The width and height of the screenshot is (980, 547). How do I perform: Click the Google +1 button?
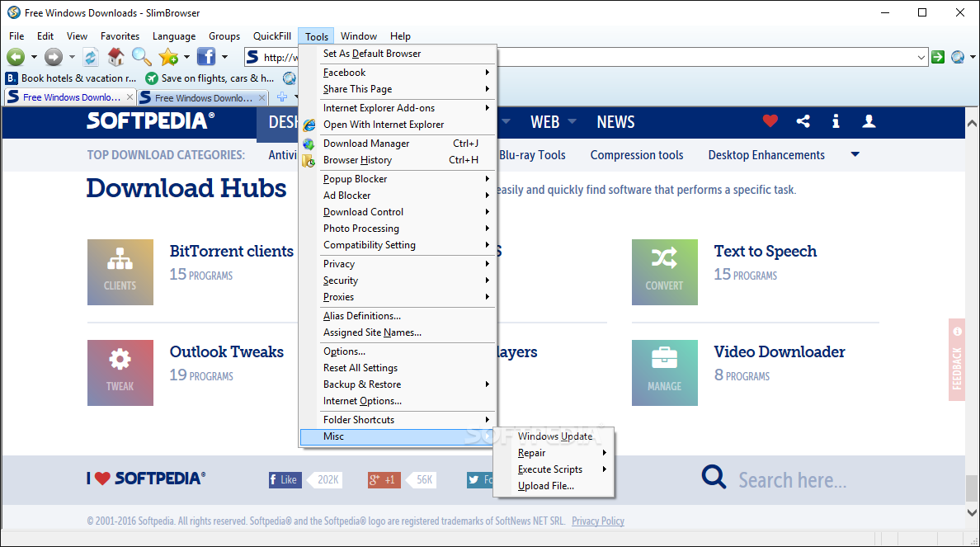pyautogui.click(x=384, y=479)
